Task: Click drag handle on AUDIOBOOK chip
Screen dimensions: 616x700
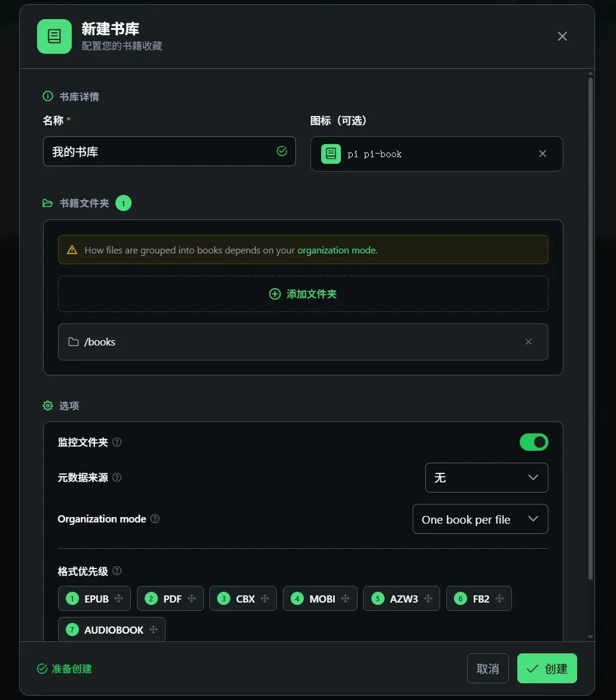Action: click(154, 629)
